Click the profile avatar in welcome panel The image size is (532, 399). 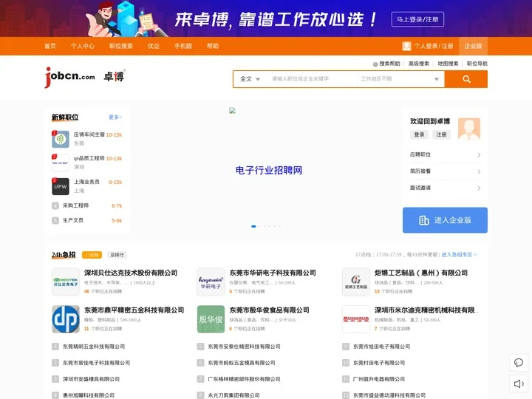coord(469,129)
